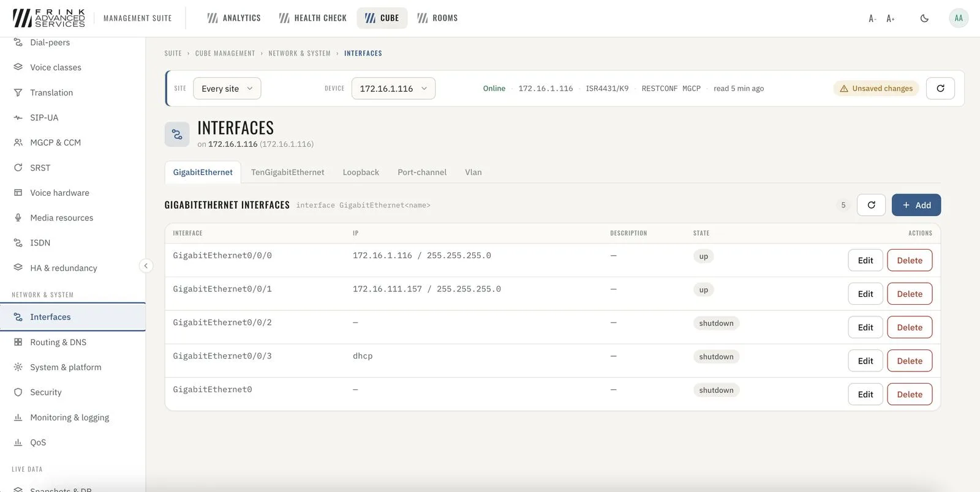Edit GigabitEthernet0/0/0 interface
Image resolution: width=980 pixels, height=492 pixels.
(x=865, y=260)
